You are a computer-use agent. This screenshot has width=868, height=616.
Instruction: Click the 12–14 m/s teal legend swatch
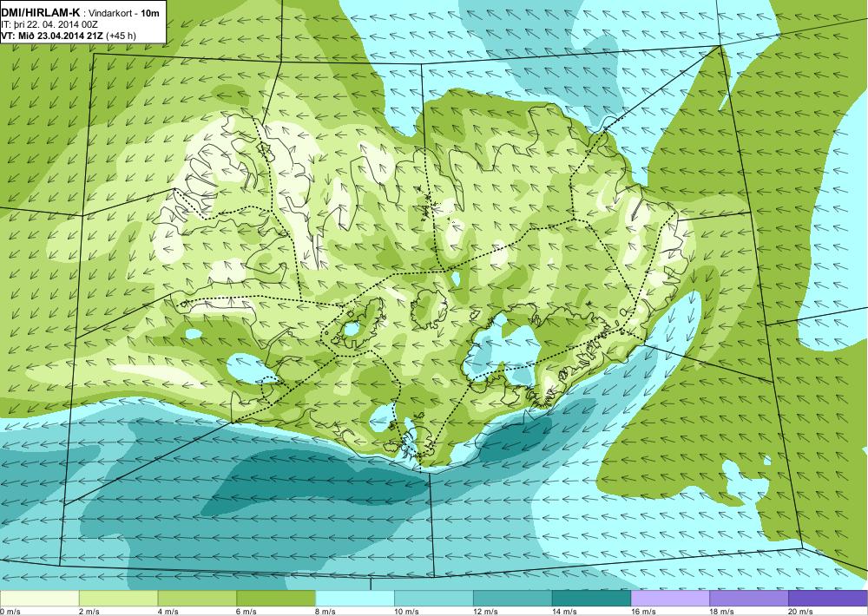[513, 599]
